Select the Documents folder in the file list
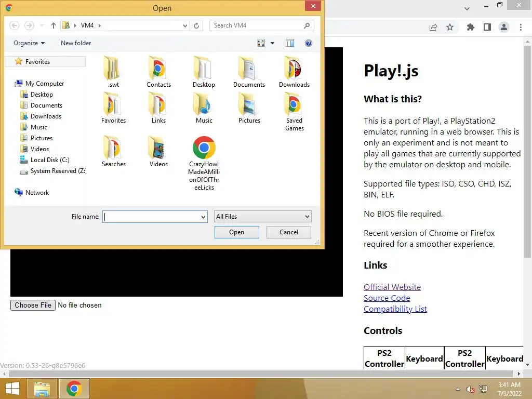Viewport: 532px width, 399px height. [x=249, y=72]
